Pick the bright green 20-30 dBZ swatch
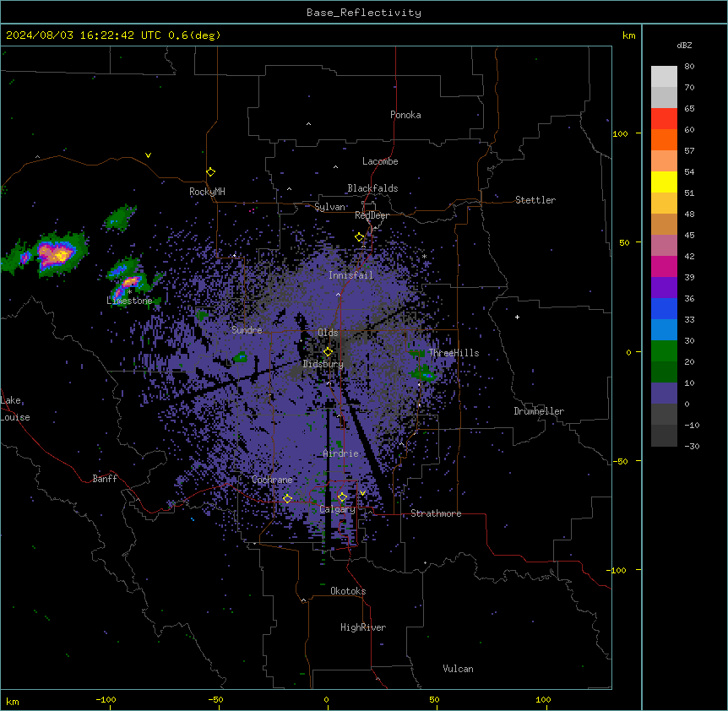 coord(664,351)
